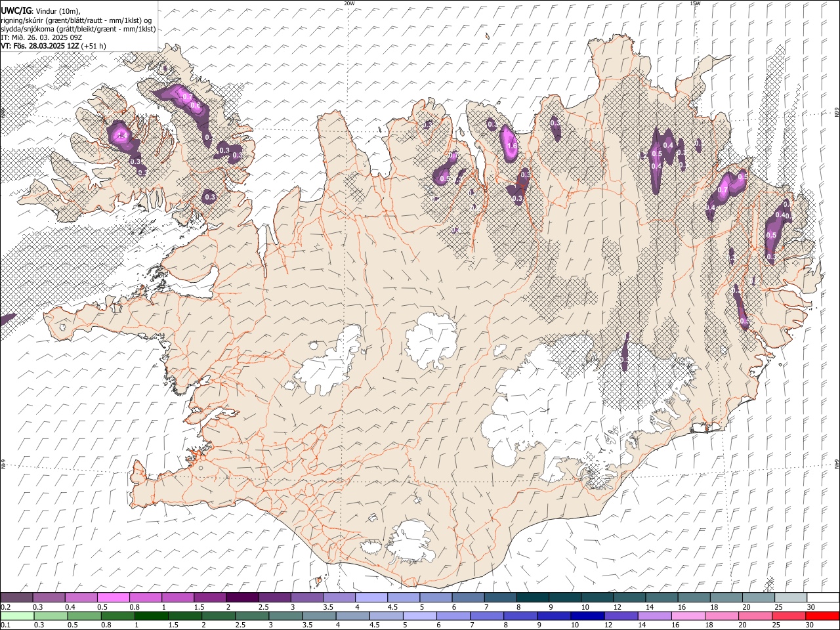840x630 pixels.
Task: Pick the bright red 30 legend swatch
Action: 822,616
